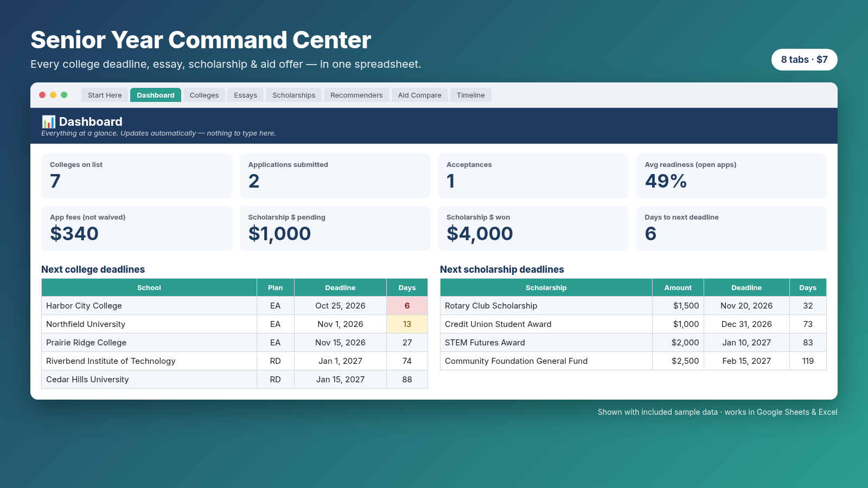This screenshot has width=868, height=488.
Task: Open the Start Here tab
Action: 105,95
